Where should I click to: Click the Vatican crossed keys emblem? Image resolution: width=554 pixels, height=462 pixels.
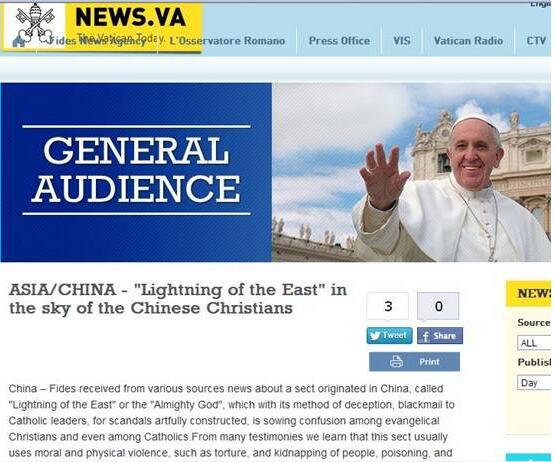click(35, 23)
